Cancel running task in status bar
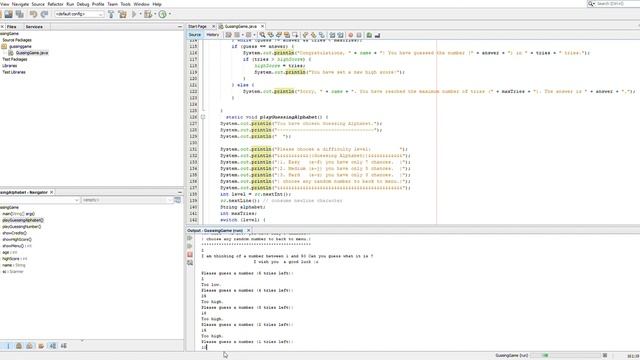Screen dimensions: 640x360 point(605,356)
